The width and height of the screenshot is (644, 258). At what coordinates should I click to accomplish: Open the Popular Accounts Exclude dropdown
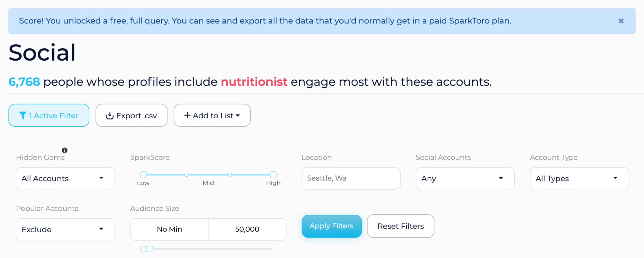point(65,229)
